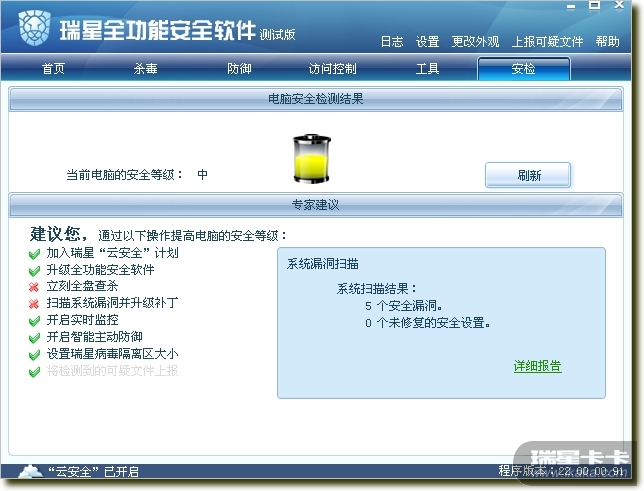Click green check beside 开启实时监控
Image resolution: width=644 pixels, height=491 pixels.
34,321
